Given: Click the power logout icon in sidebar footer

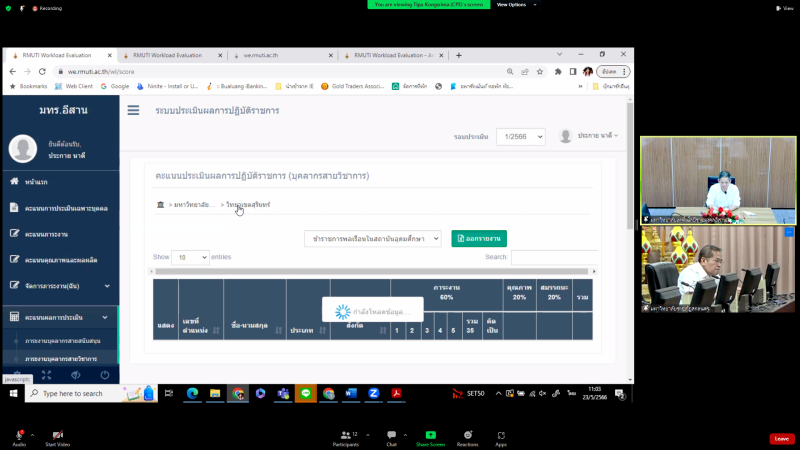Looking at the screenshot, I should coord(105,374).
